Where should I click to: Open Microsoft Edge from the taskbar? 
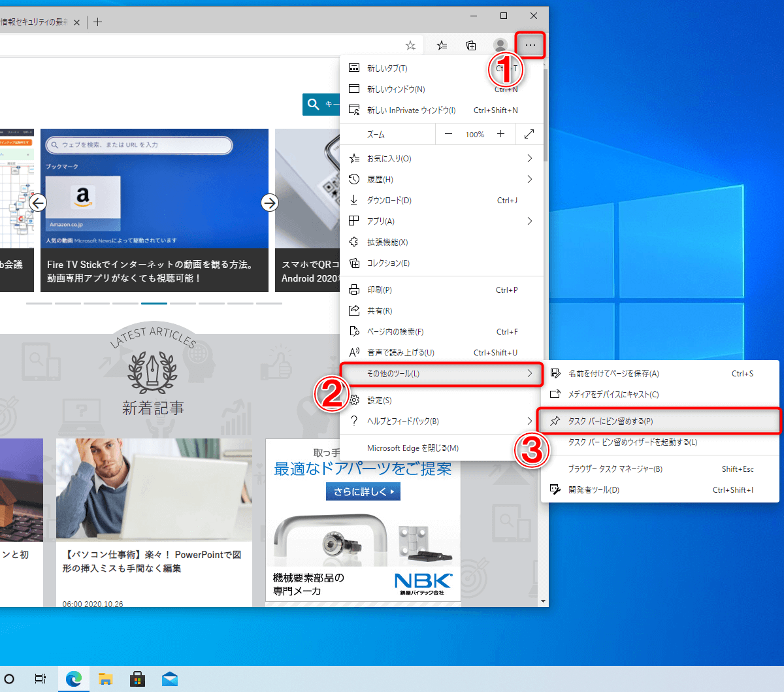pos(73,679)
